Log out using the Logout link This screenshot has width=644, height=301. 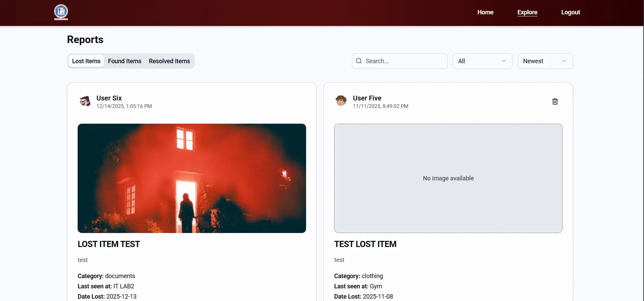pyautogui.click(x=570, y=12)
